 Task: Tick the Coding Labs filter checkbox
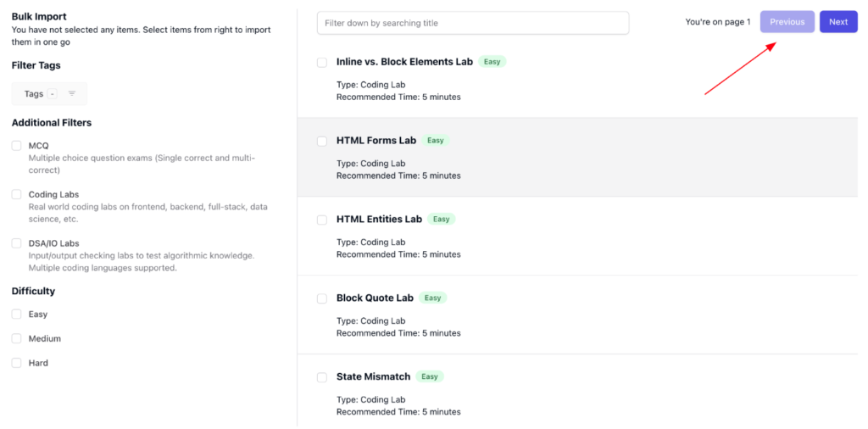coord(17,194)
